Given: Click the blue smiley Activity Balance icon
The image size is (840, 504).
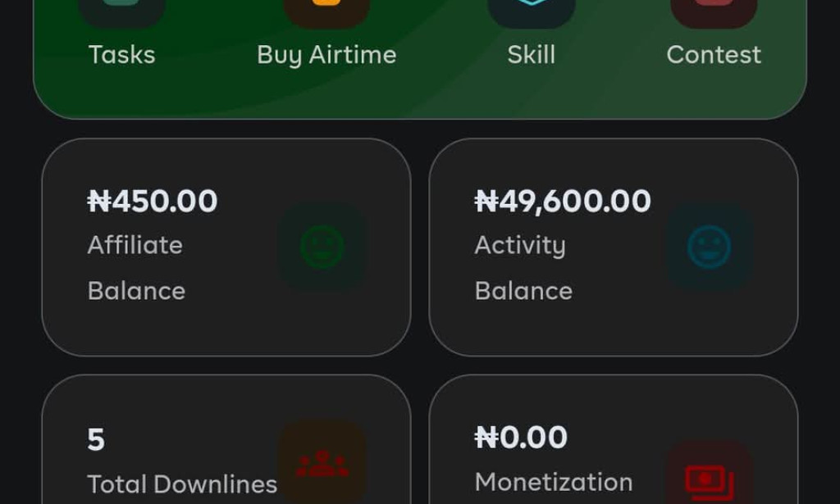Looking at the screenshot, I should click(x=710, y=246).
